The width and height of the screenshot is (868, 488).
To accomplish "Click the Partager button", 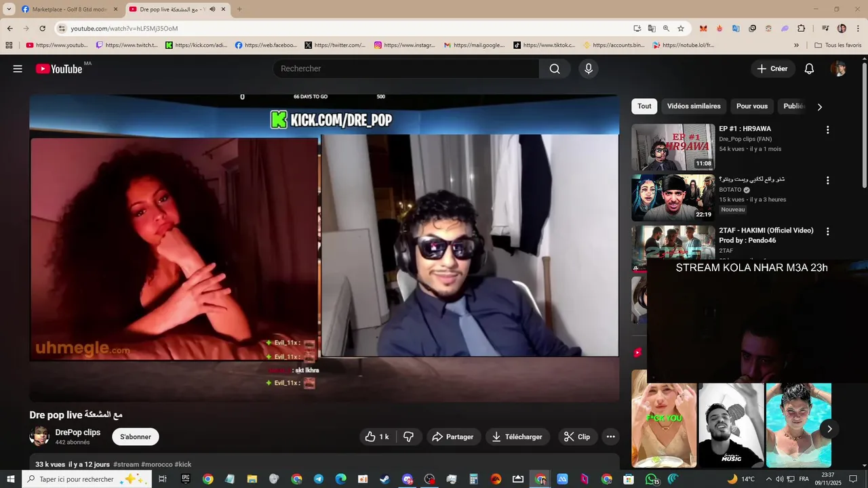I will pyautogui.click(x=453, y=437).
